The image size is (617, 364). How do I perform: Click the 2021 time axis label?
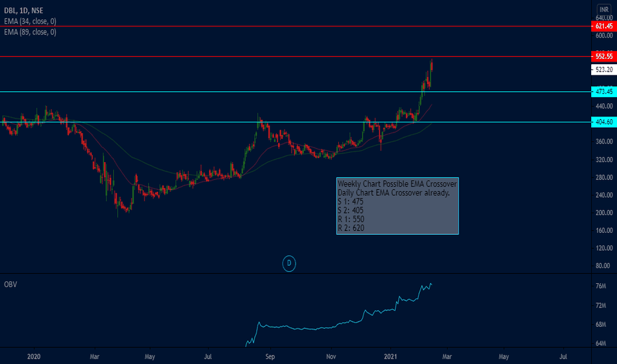point(391,357)
